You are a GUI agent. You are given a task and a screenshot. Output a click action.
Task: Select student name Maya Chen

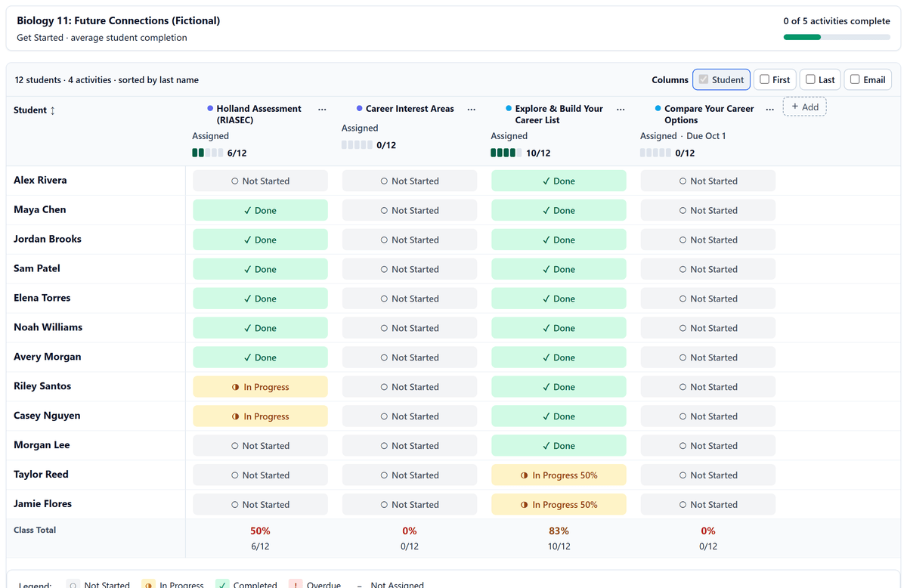pyautogui.click(x=40, y=209)
